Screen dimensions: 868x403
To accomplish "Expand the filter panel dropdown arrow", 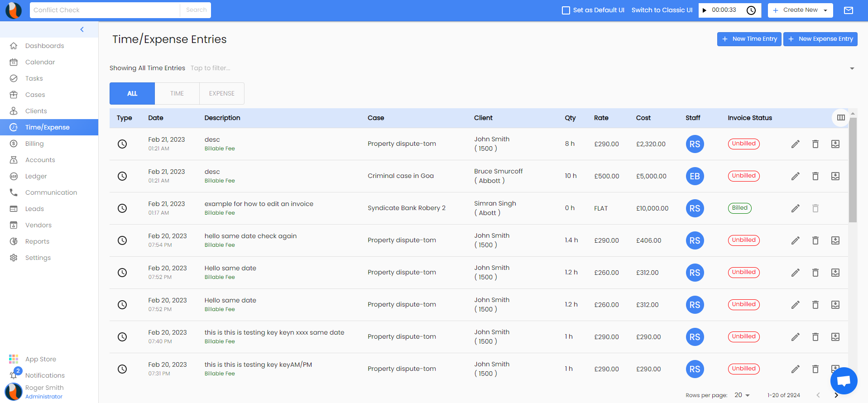I will 852,68.
